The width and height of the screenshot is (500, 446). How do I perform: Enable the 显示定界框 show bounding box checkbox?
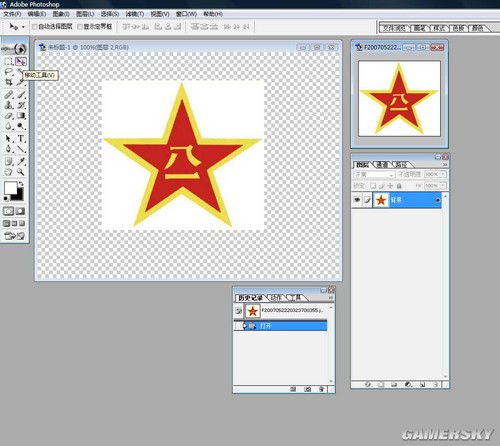[80, 27]
